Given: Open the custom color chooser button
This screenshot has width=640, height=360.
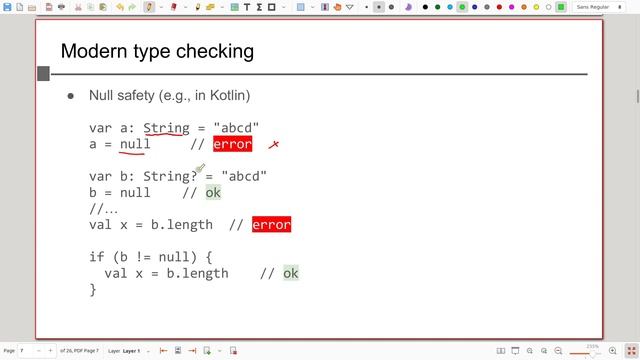Looking at the screenshot, I should (561, 7).
